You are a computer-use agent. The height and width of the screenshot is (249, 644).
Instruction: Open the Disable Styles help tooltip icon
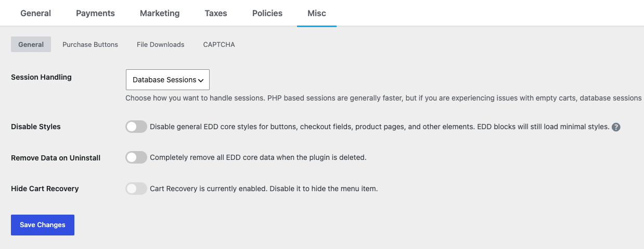tap(616, 127)
